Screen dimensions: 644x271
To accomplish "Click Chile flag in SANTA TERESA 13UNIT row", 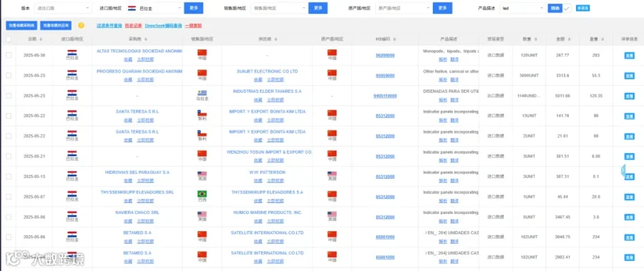I will [202, 113].
